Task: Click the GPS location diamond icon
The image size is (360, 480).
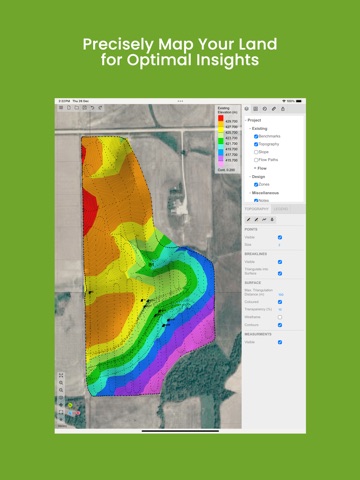Action: pyautogui.click(x=61, y=405)
